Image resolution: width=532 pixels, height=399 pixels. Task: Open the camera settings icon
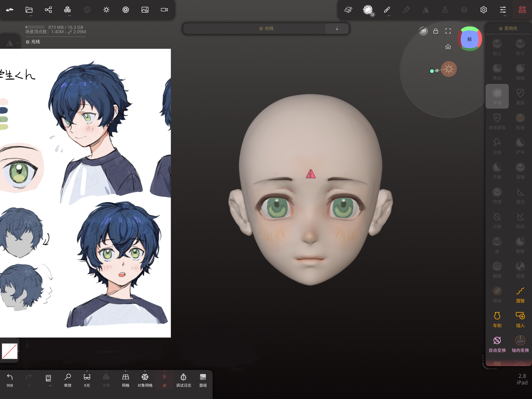[x=164, y=10]
